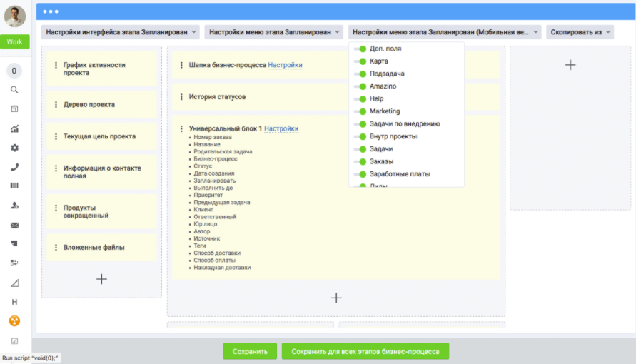Select Родительская задача field in block list
This screenshot has height=364, width=636.
(x=223, y=151)
